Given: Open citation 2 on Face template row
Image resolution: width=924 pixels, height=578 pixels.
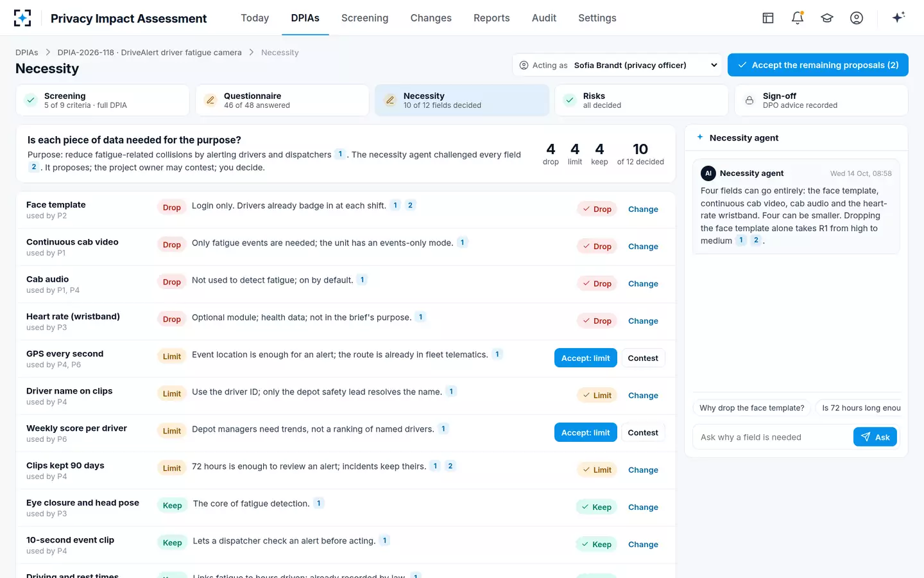Looking at the screenshot, I should [x=410, y=206].
